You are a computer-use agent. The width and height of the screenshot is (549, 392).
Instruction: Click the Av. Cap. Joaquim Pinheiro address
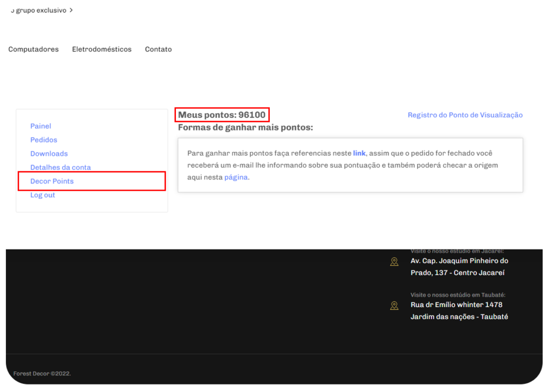[x=459, y=267]
